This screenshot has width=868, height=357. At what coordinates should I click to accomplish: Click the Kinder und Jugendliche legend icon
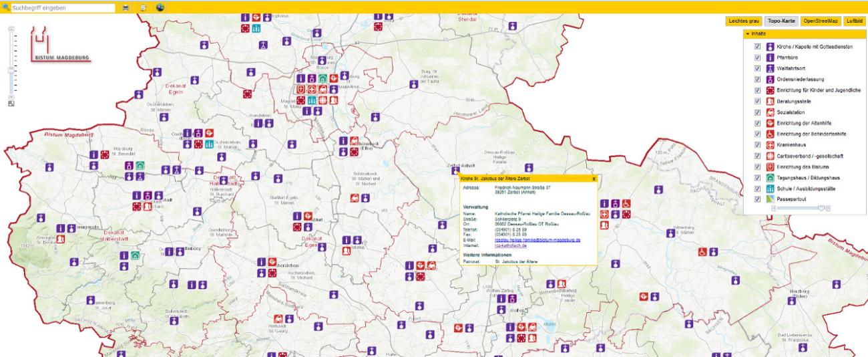pyautogui.click(x=769, y=90)
